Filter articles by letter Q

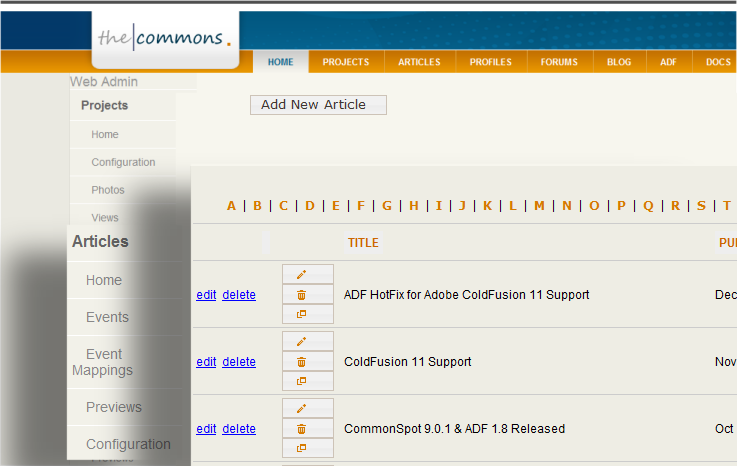tap(648, 205)
